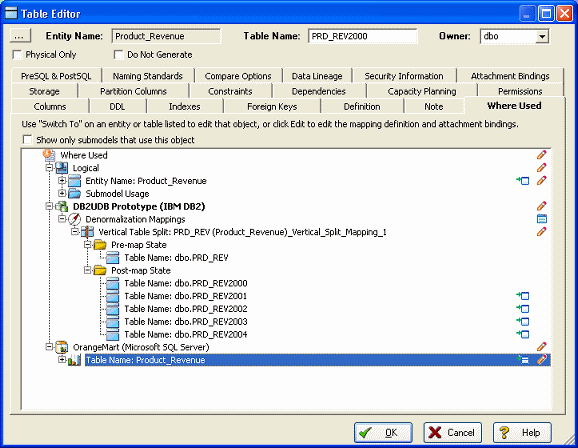Click the table icon on the Denormalization Mappings row
Viewport: 578px width, 448px height.
click(542, 219)
